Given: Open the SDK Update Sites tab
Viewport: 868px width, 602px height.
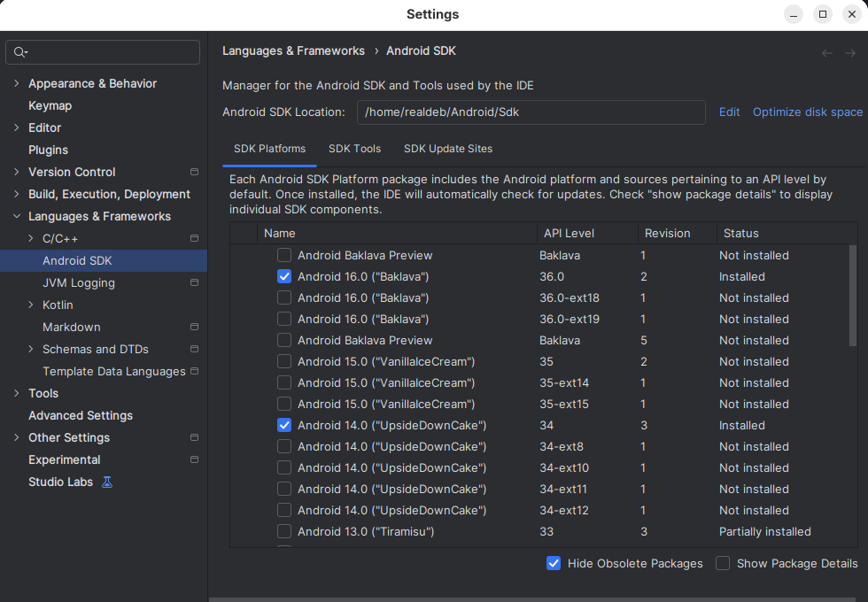Looking at the screenshot, I should (x=448, y=149).
